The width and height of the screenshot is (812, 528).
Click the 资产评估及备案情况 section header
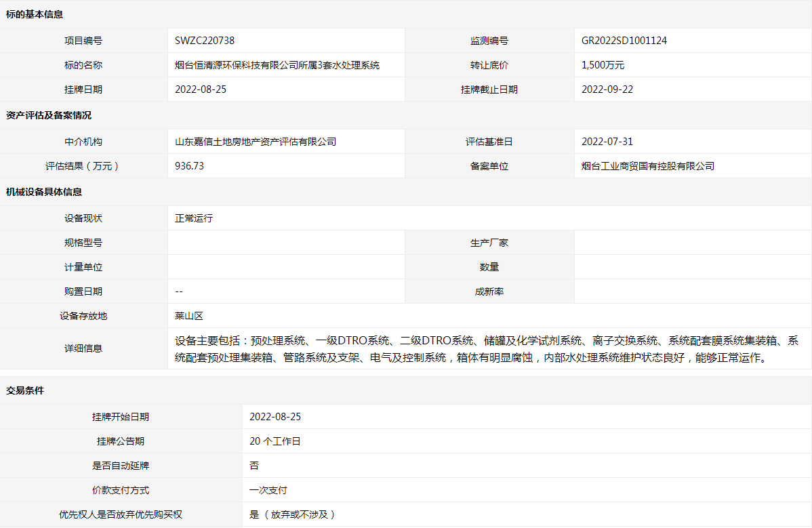pos(48,115)
